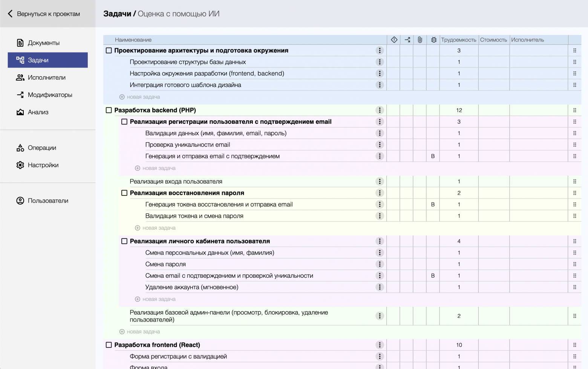This screenshot has width=588, height=369.
Task: Open three-dot menu for Смена пароля
Action: [380, 264]
